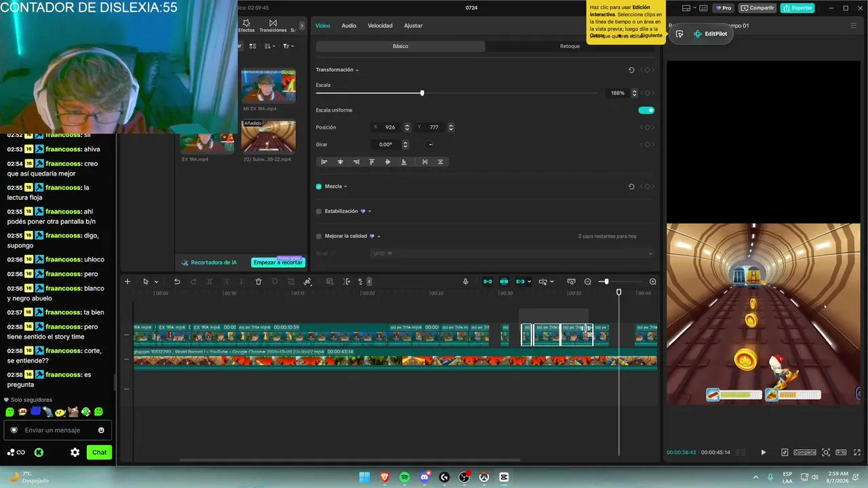868x488 pixels.
Task: Toggle the Escala uniforme switch
Action: [x=646, y=110]
